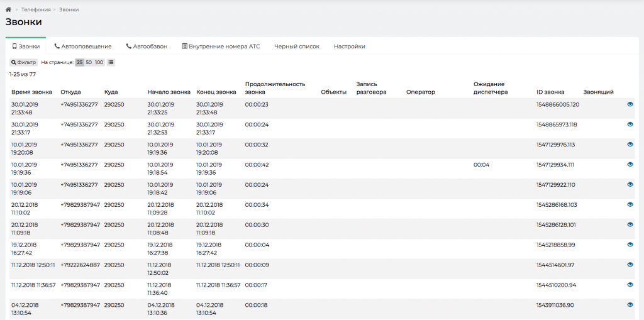This screenshot has height=320, width=644.
Task: Select the 1-25 из 77 record counter
Action: click(23, 74)
